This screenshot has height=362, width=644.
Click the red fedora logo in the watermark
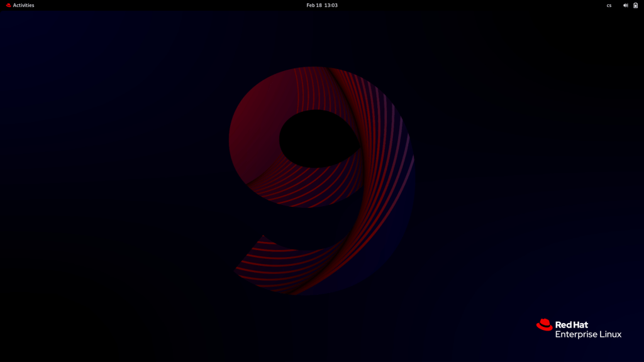(x=544, y=325)
